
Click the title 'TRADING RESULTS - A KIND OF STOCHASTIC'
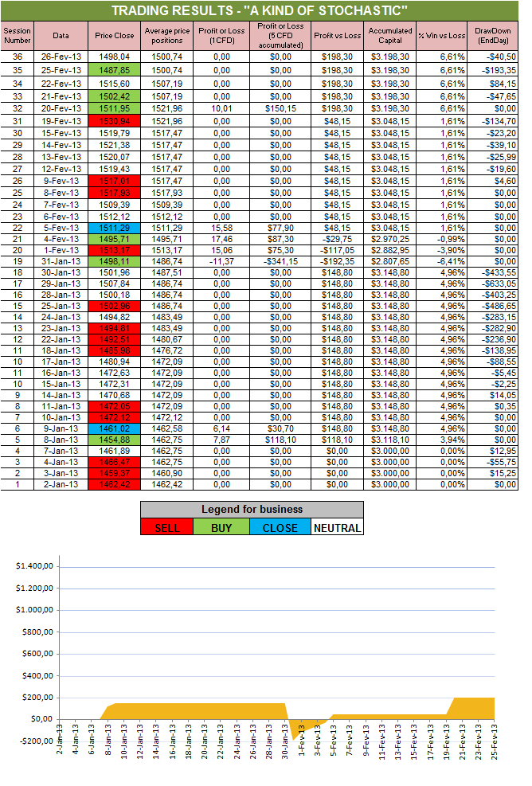click(x=260, y=10)
